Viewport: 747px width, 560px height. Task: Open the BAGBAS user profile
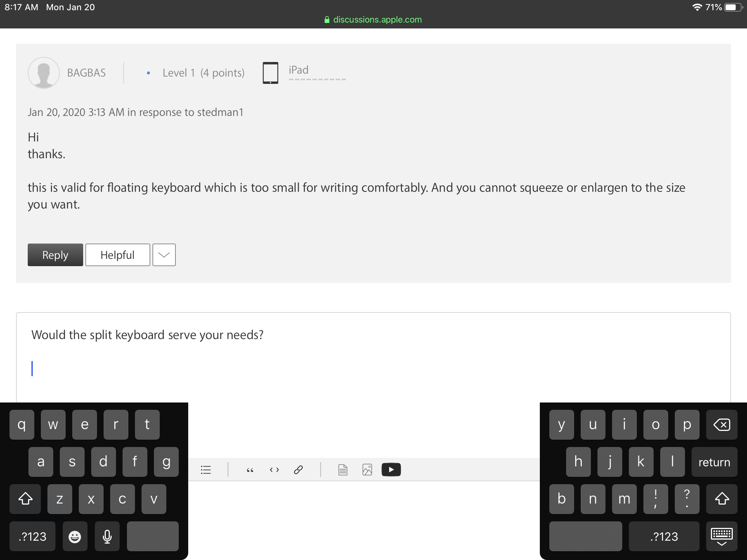click(86, 73)
